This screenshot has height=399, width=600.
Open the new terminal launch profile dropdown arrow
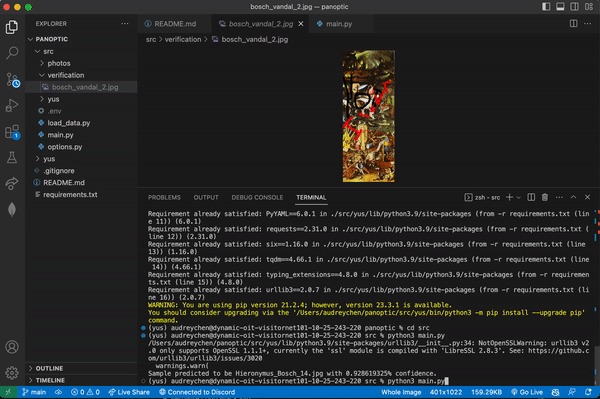click(518, 197)
